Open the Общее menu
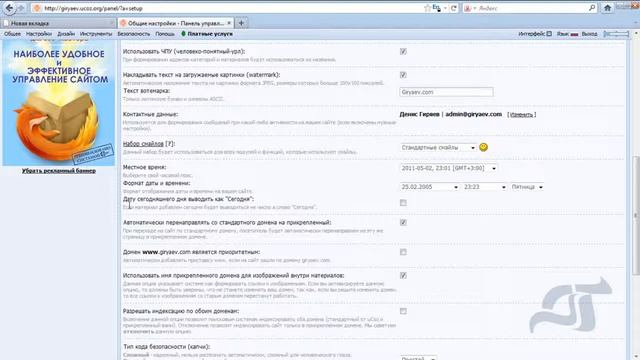This screenshot has width=640, height=360. click(x=12, y=34)
